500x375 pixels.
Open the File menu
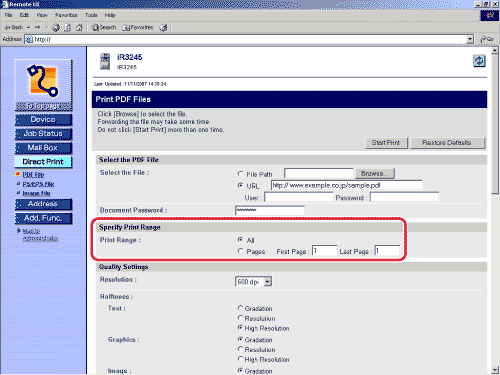pyautogui.click(x=9, y=15)
